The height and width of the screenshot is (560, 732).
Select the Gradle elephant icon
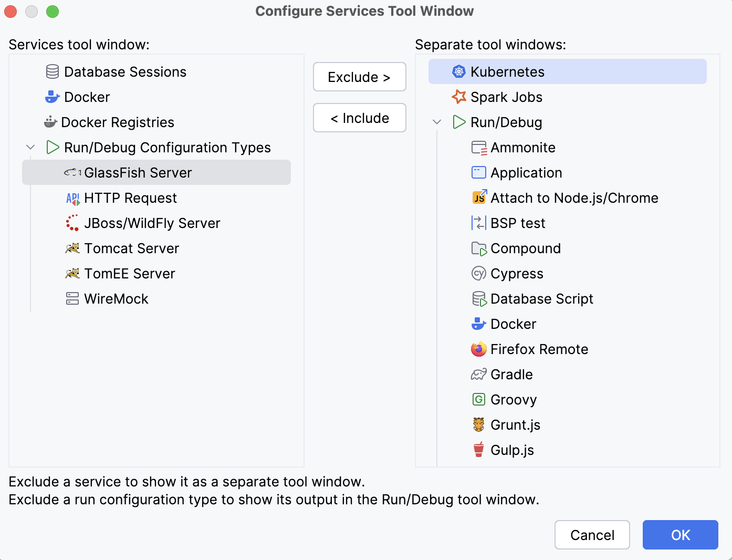pyautogui.click(x=479, y=374)
